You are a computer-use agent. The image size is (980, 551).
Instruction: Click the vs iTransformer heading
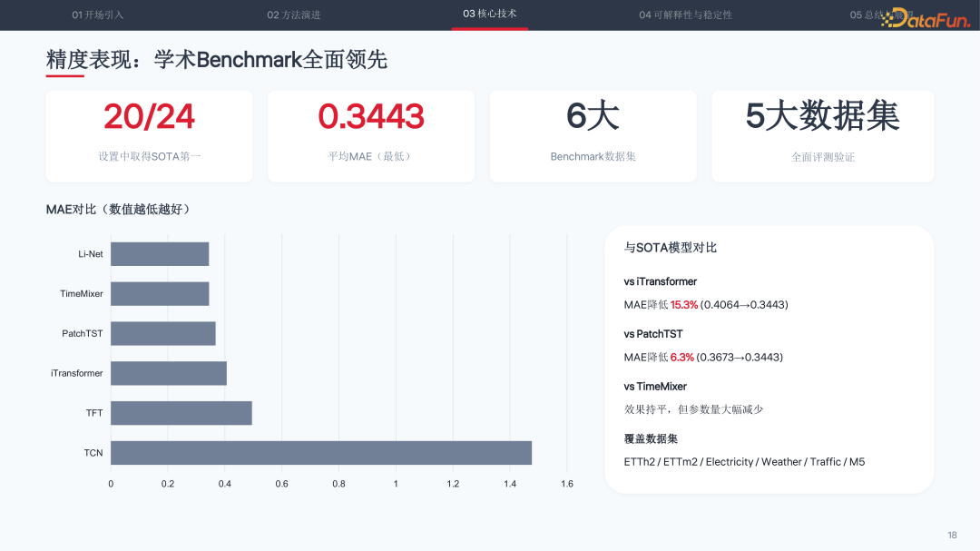(660, 281)
